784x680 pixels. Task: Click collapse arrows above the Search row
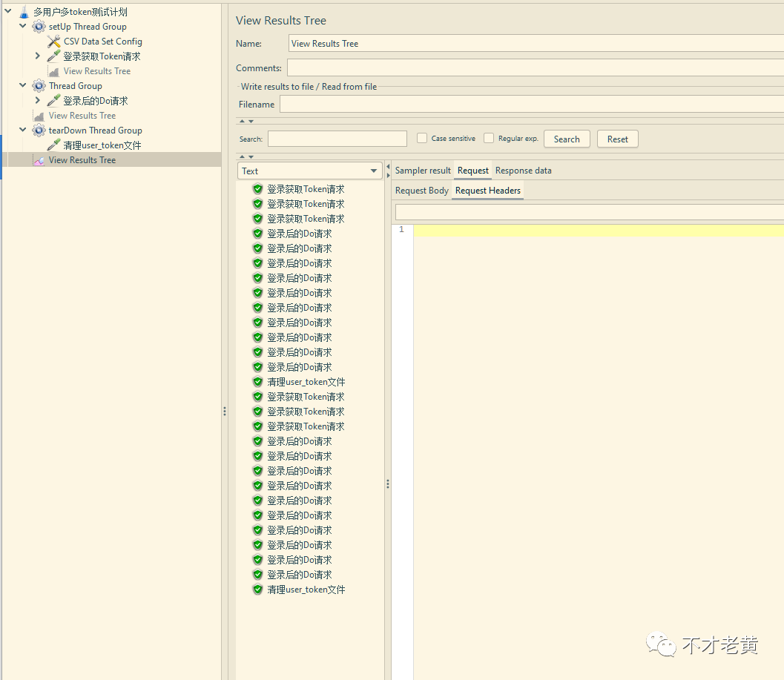point(246,121)
